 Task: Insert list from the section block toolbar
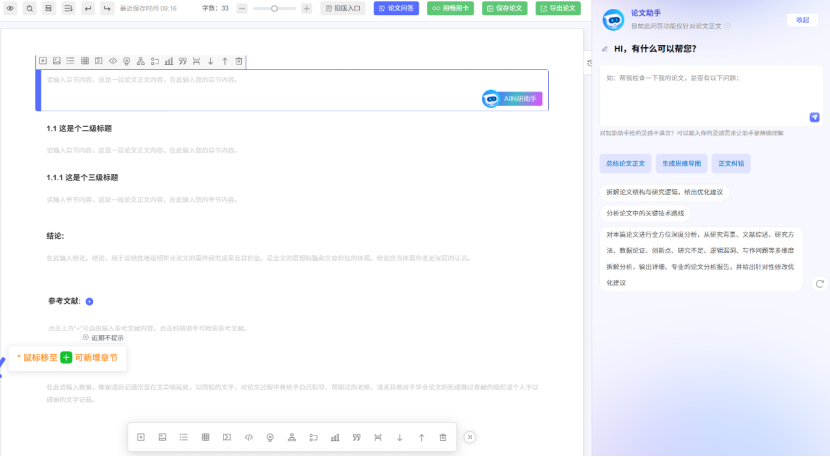click(70, 61)
